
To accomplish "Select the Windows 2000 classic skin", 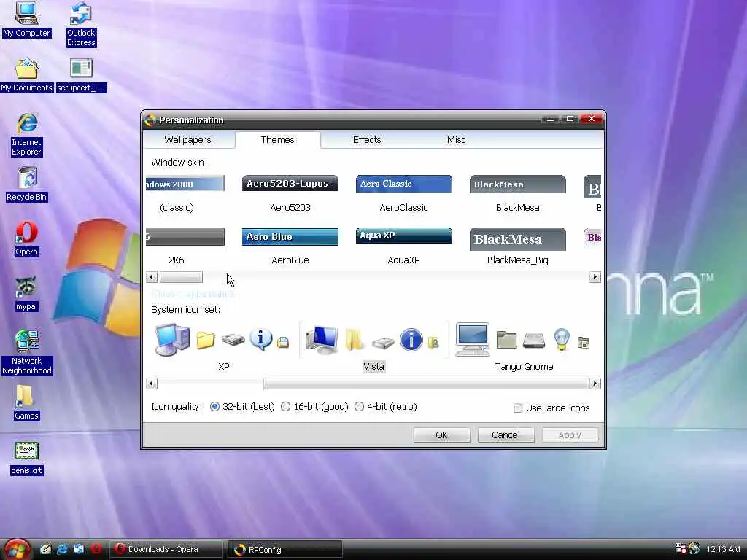I will [185, 194].
